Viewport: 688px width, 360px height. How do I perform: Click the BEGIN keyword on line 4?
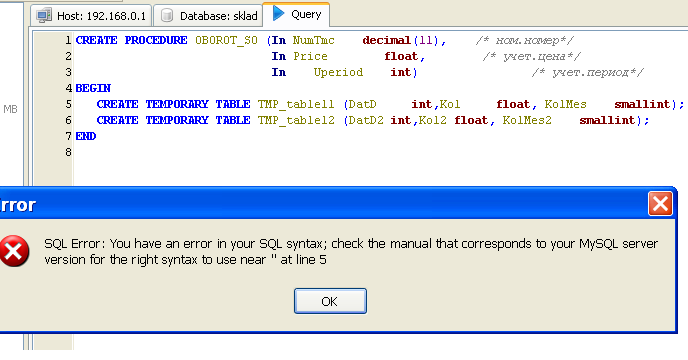tap(93, 88)
